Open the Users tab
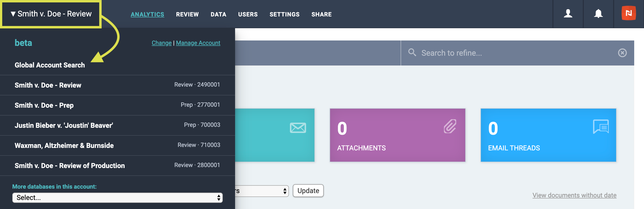Screen dimensions: 644x209 coord(248,14)
